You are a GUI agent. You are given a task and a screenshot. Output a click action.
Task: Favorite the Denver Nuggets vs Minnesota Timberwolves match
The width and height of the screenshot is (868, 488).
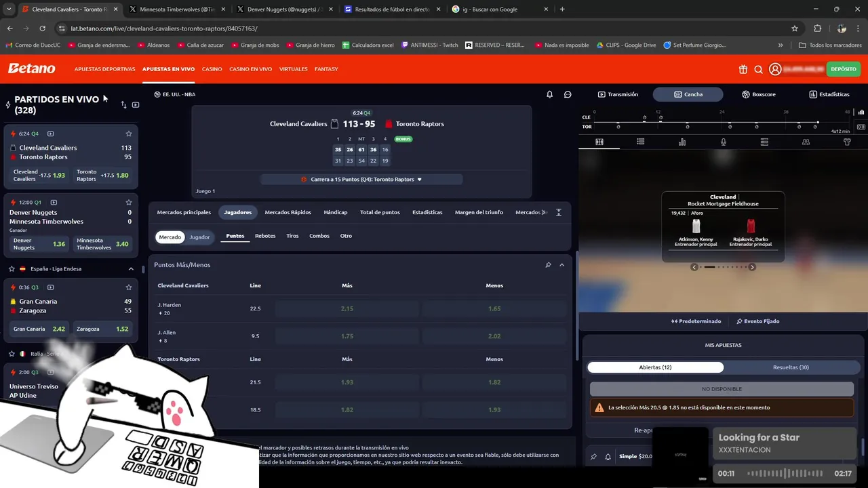click(129, 202)
